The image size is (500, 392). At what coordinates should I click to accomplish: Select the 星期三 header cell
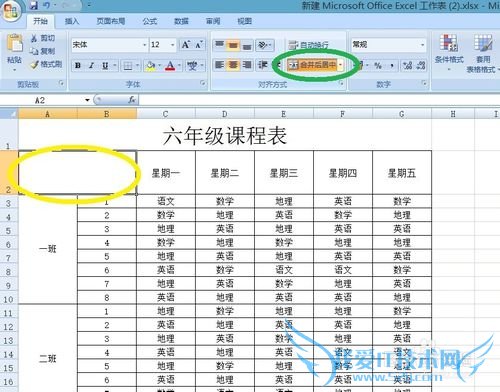[284, 173]
